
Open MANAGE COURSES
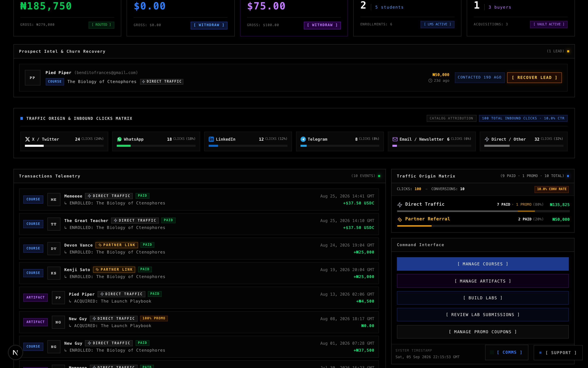click(483, 264)
